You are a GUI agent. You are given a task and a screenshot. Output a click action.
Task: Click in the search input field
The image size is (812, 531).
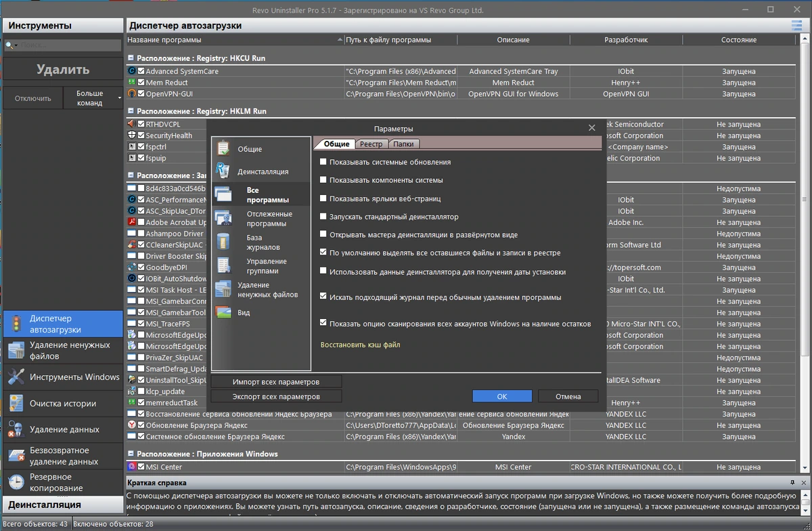70,45
